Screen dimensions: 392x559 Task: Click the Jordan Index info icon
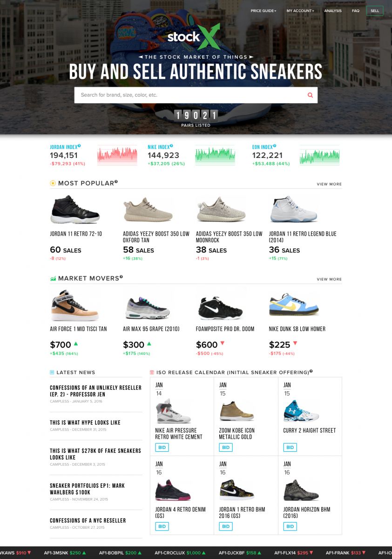coord(79,146)
